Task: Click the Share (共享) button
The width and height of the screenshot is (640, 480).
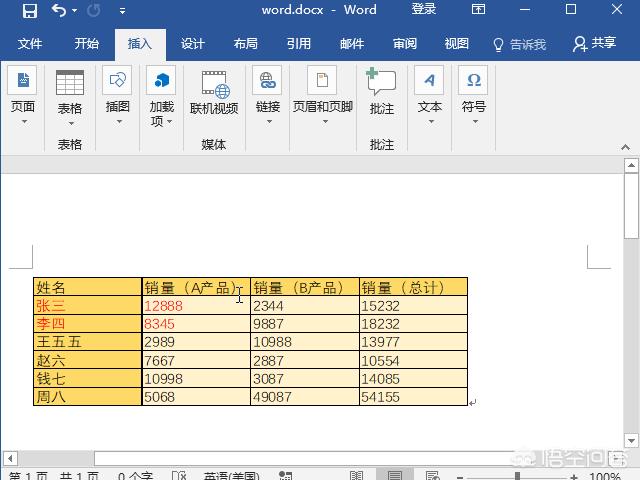Action: tap(594, 44)
